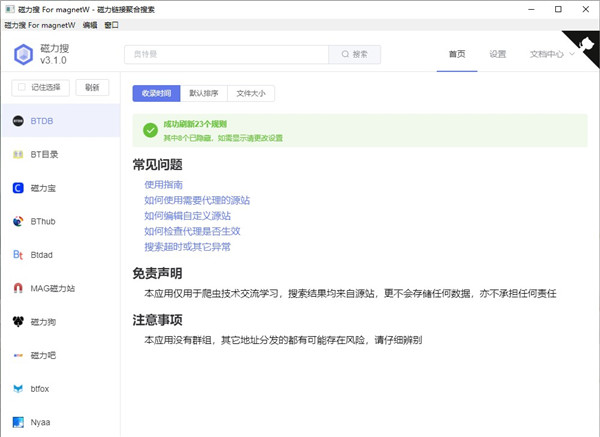Click the 磁力搜 hexagon logo
This screenshot has height=437, width=600.
(x=24, y=54)
